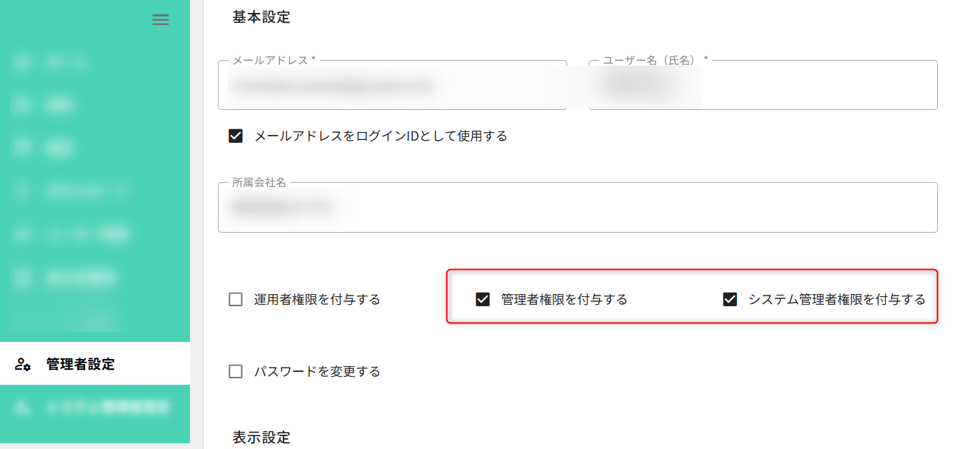Click the 基本設定 section heading
This screenshot has height=449, width=980.
[x=261, y=17]
